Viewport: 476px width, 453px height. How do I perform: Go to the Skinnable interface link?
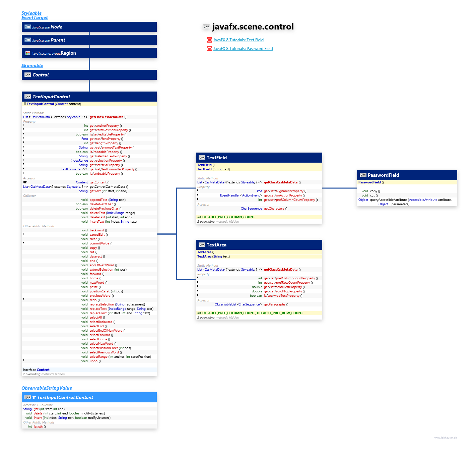pos(32,65)
